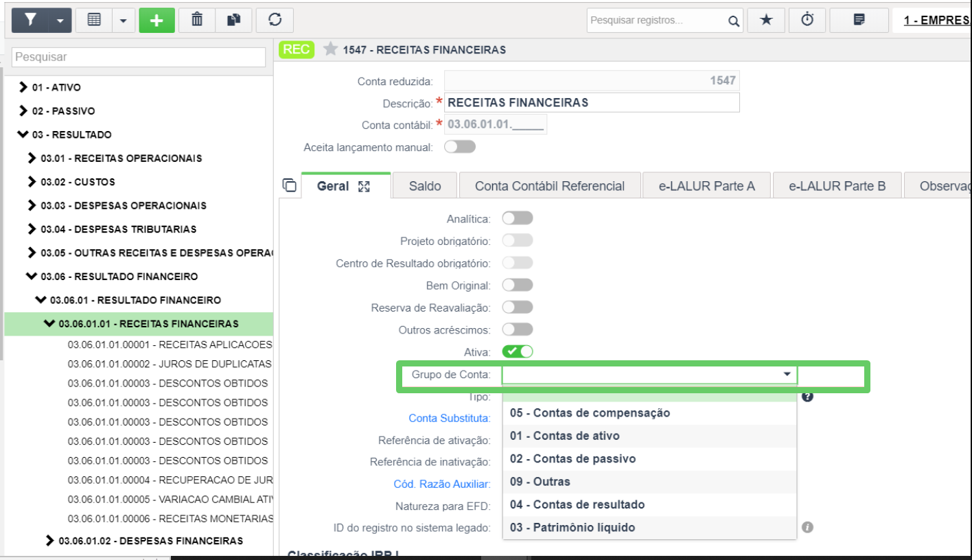Toggle the Analítica switch
Viewport: 972px width, 560px height.
pos(518,218)
